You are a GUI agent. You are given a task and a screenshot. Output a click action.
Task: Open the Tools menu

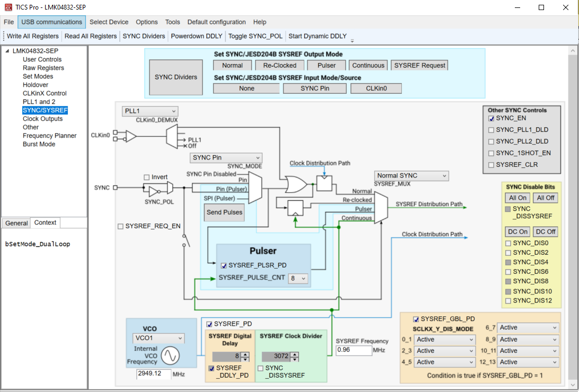point(172,22)
